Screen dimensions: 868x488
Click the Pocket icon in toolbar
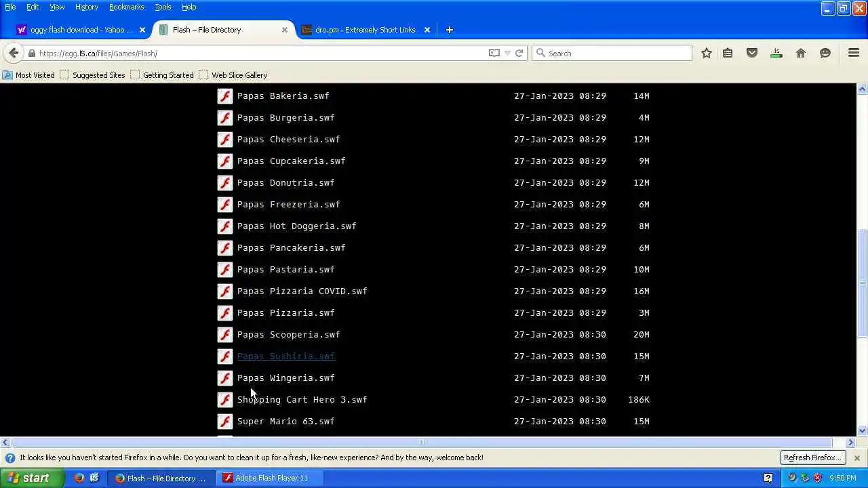pos(752,53)
